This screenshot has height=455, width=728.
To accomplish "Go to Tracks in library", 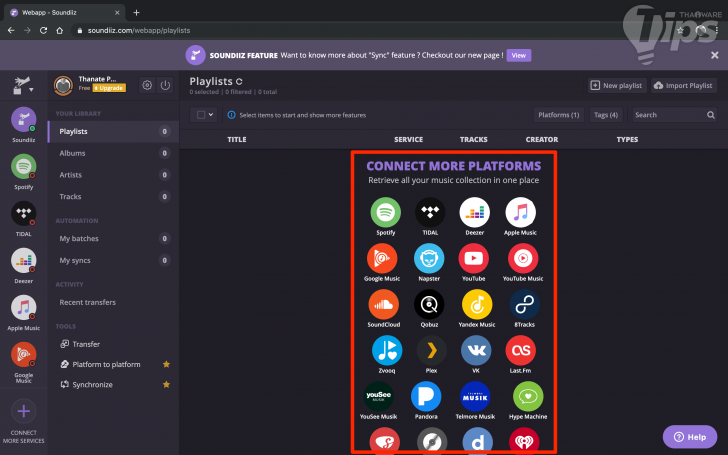I will 114,196.
